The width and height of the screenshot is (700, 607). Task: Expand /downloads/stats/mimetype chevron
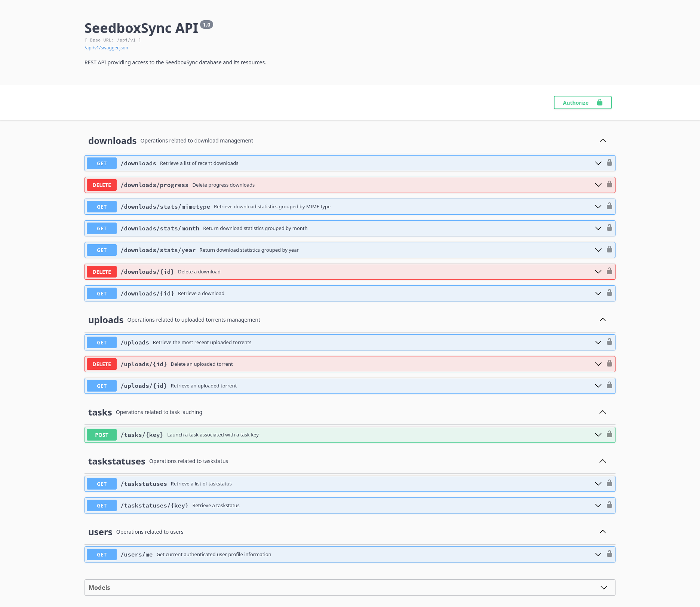tap(598, 207)
